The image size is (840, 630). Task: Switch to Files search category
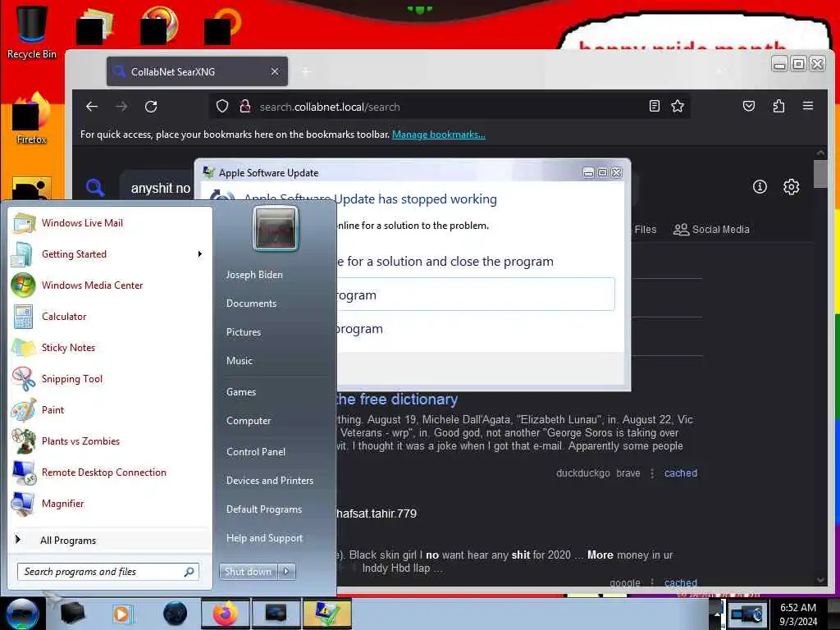(645, 230)
